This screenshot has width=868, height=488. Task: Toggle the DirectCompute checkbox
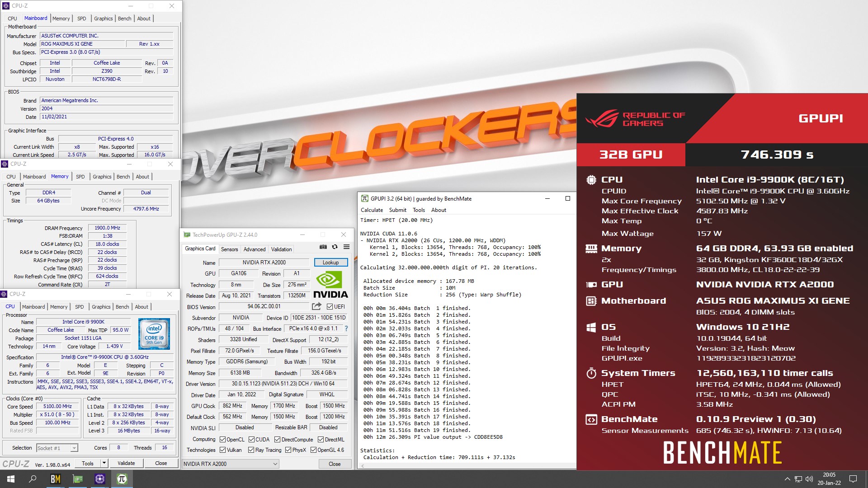click(x=278, y=439)
